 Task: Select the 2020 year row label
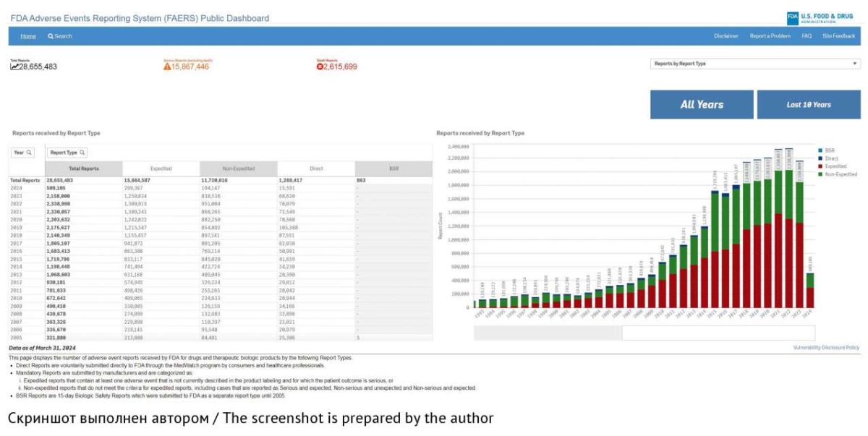pyautogui.click(x=17, y=219)
